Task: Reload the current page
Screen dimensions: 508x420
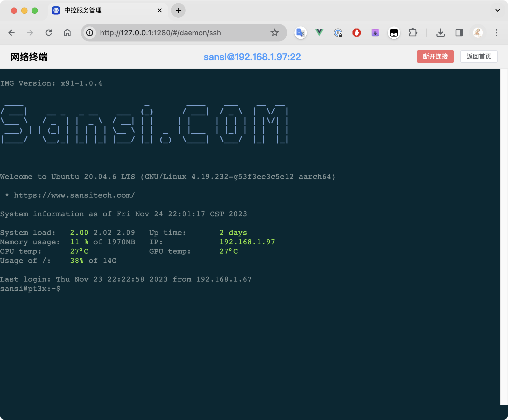Action: click(49, 33)
